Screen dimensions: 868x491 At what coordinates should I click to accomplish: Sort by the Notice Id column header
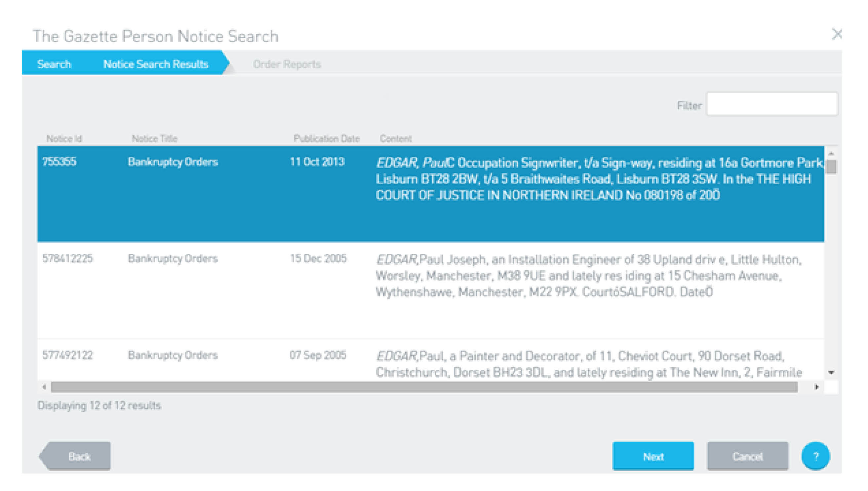(64, 138)
